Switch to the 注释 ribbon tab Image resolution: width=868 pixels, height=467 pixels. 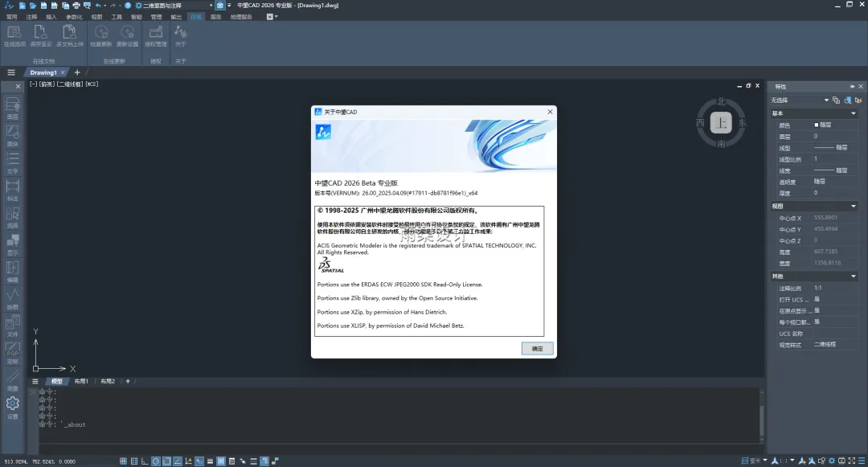tap(31, 17)
